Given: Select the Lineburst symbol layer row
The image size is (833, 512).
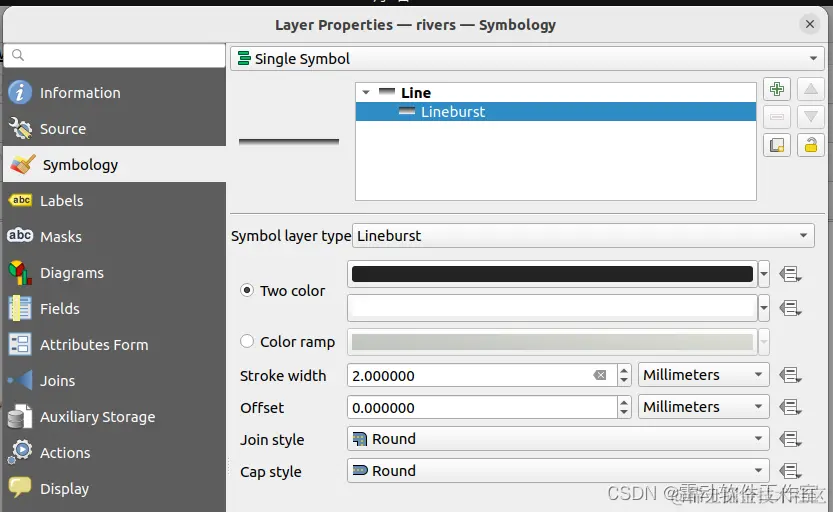Looking at the screenshot, I should [556, 112].
